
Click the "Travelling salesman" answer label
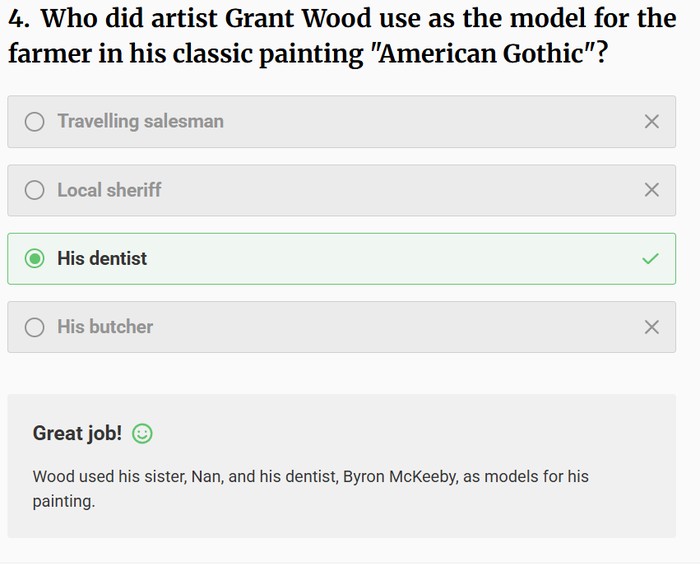[140, 121]
